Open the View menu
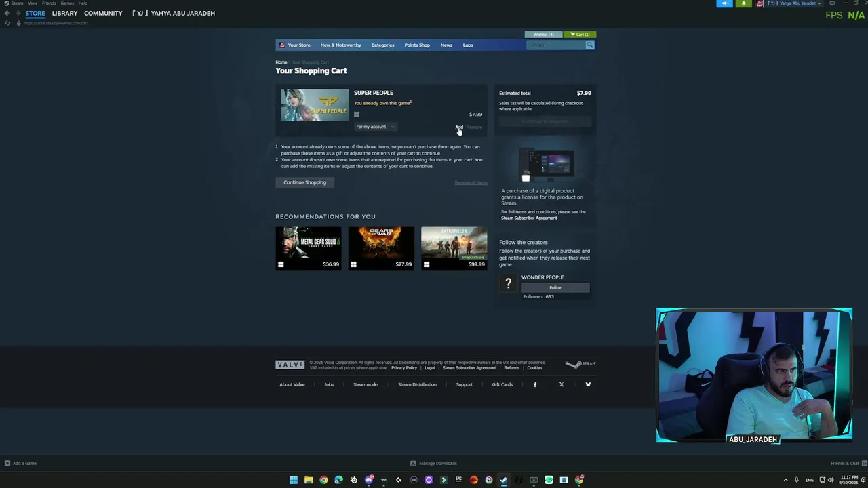868x488 pixels. [x=33, y=3]
